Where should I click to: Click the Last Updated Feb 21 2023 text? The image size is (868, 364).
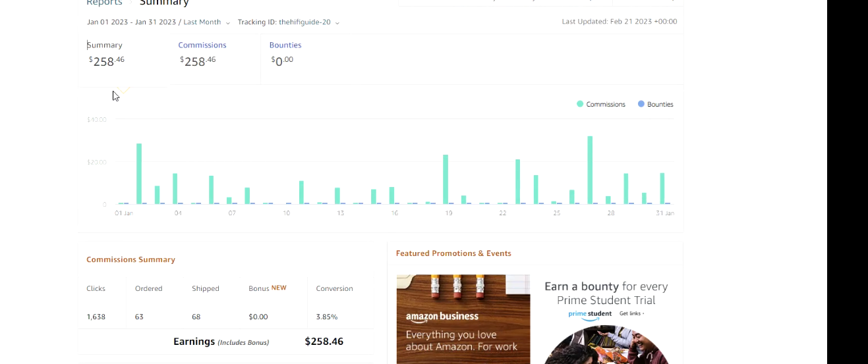(620, 22)
